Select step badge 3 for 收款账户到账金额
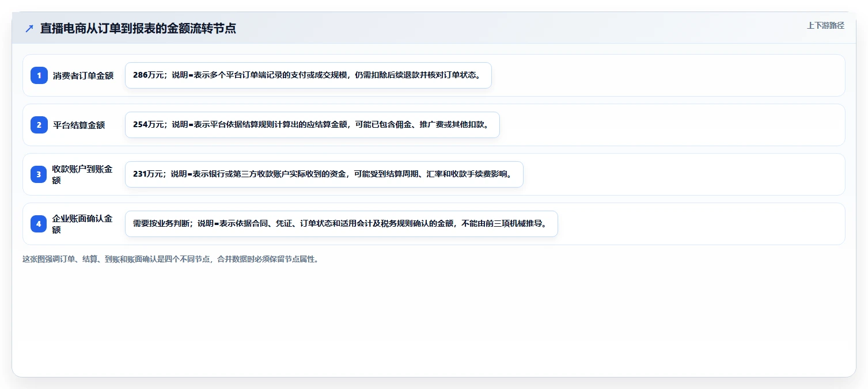The image size is (868, 389). coord(39,174)
